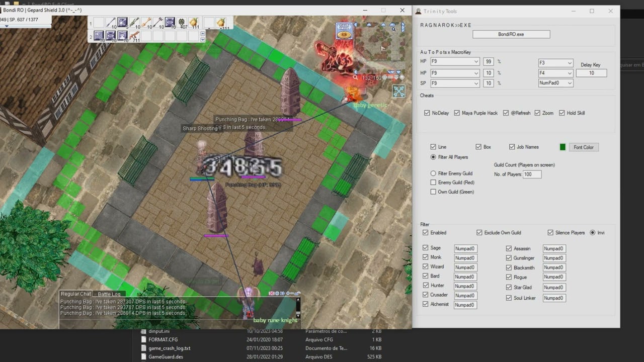
Task: Select Filter Enemy Guild radio button
Action: 433,173
